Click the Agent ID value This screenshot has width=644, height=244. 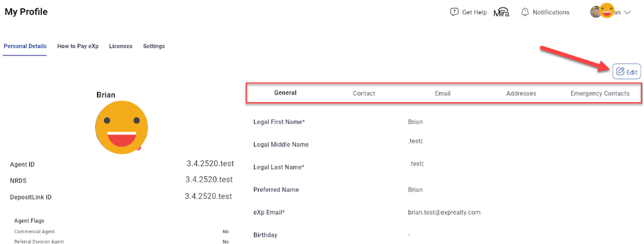[x=209, y=164]
